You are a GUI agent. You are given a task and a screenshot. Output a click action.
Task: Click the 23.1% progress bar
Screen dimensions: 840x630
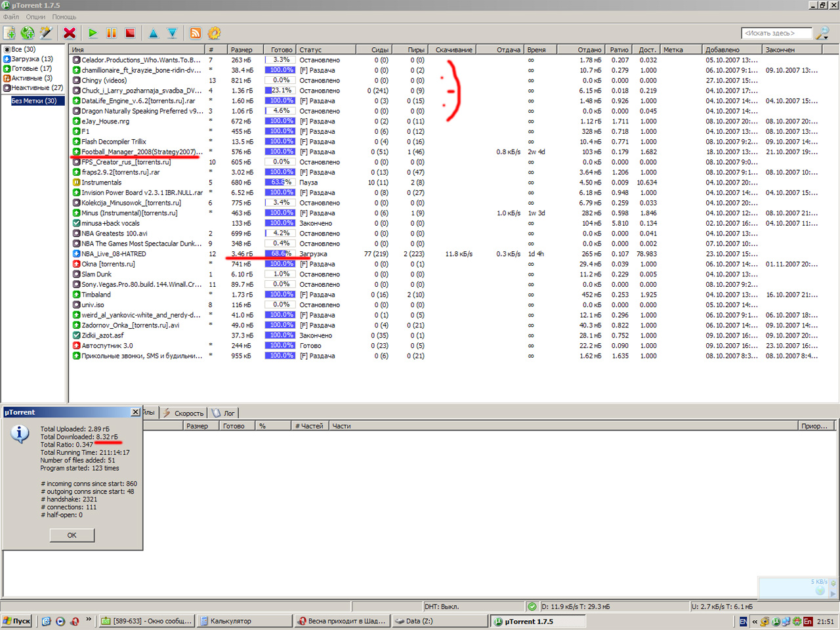pos(280,91)
